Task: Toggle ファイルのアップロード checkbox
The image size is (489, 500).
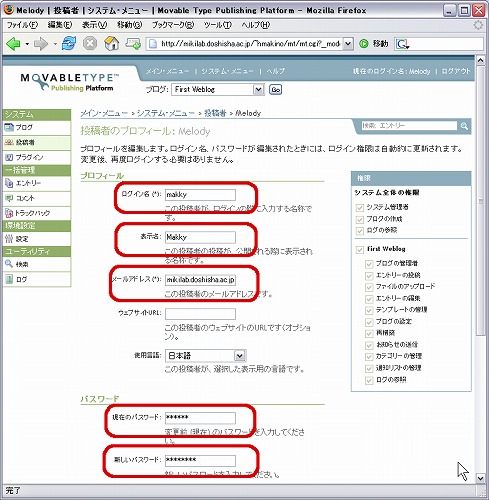Action: pos(369,287)
